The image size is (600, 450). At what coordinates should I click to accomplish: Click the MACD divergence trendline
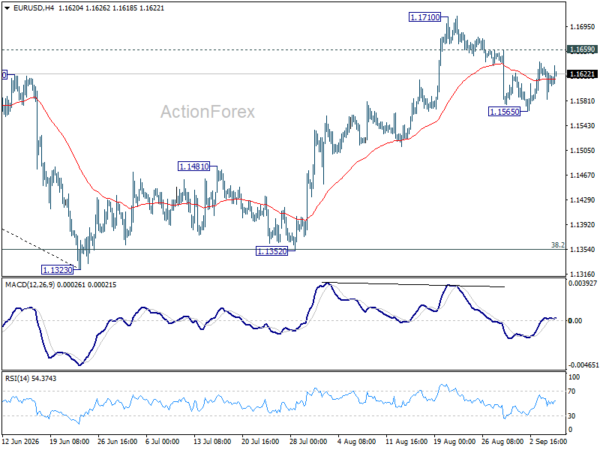click(413, 284)
